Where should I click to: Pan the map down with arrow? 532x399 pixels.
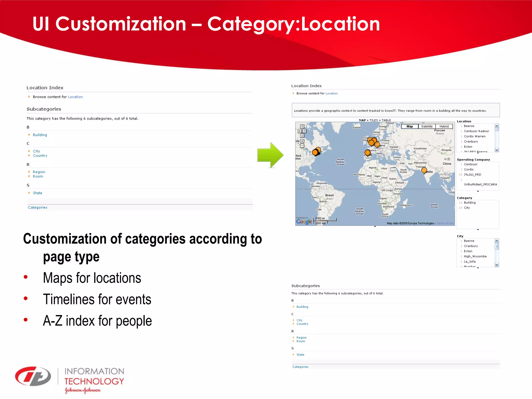[302, 136]
